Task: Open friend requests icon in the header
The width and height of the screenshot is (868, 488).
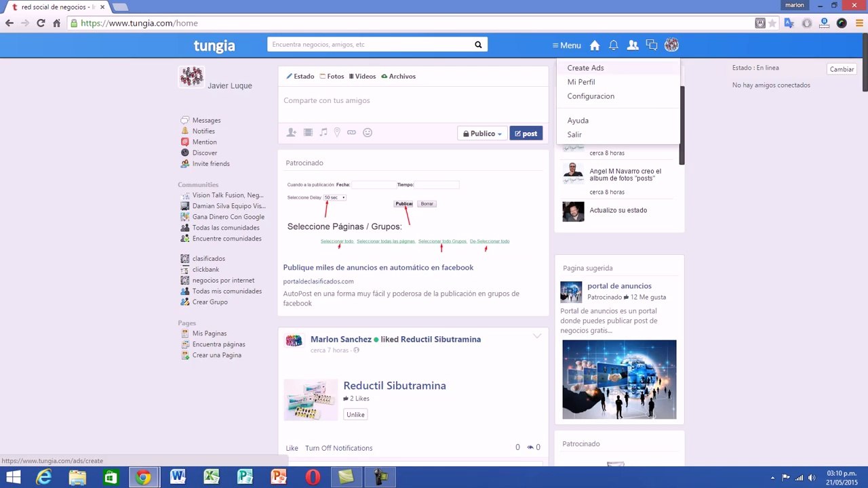Action: 633,45
